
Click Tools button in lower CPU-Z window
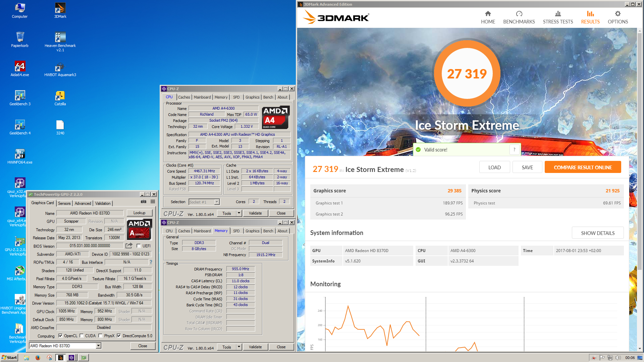pos(227,347)
